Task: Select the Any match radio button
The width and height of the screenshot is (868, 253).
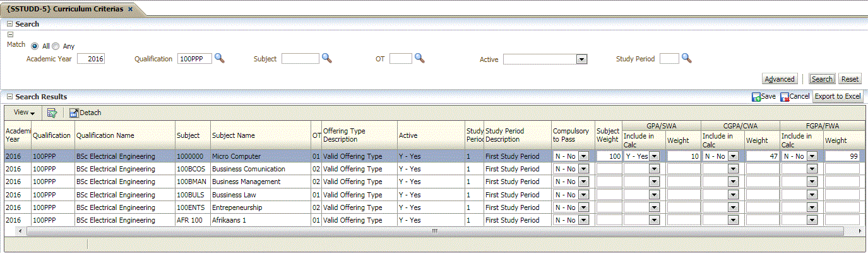Action: click(56, 46)
